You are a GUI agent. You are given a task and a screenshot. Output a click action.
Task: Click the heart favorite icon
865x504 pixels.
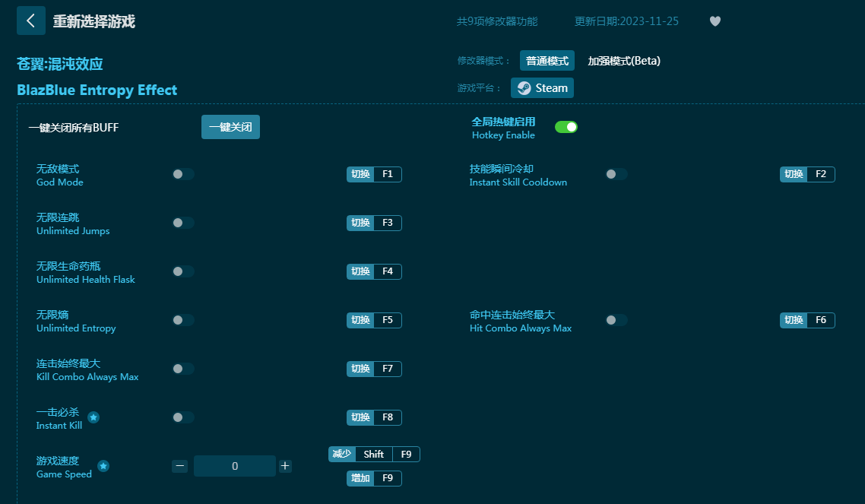(x=715, y=21)
